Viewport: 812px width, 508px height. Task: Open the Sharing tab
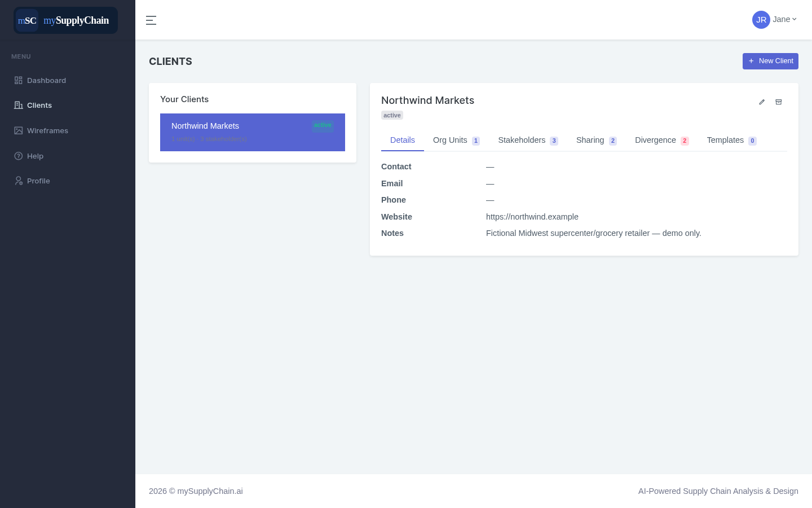597,140
